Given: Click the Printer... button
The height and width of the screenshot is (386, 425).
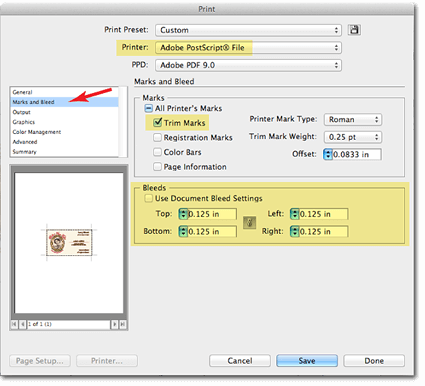Looking at the screenshot, I should click(x=107, y=361).
